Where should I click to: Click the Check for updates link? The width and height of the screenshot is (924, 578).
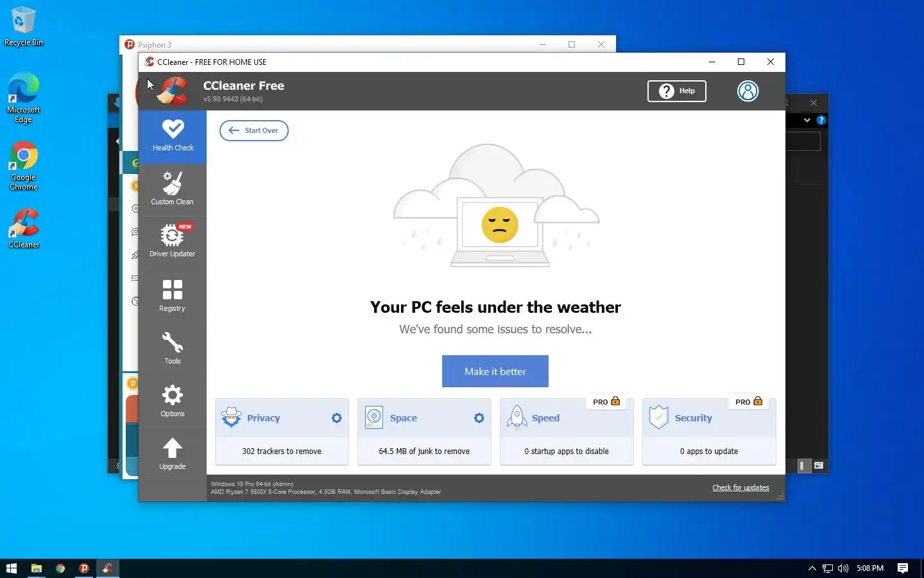point(740,487)
